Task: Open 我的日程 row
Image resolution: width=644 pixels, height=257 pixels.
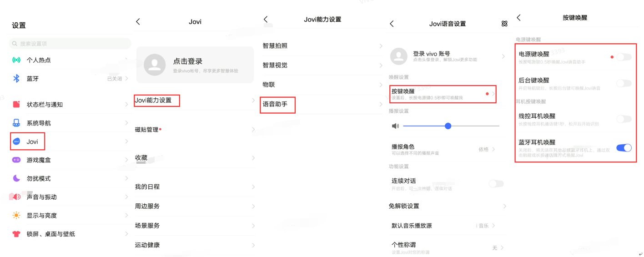Action: [x=195, y=187]
